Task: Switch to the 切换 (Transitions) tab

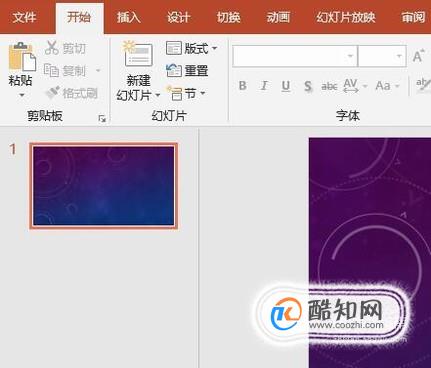Action: (228, 17)
